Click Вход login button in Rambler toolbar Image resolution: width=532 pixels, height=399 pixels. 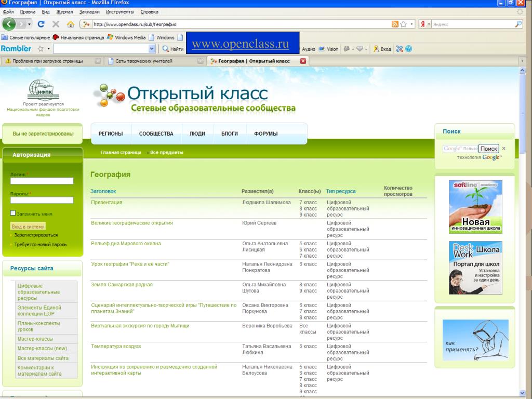click(x=382, y=49)
